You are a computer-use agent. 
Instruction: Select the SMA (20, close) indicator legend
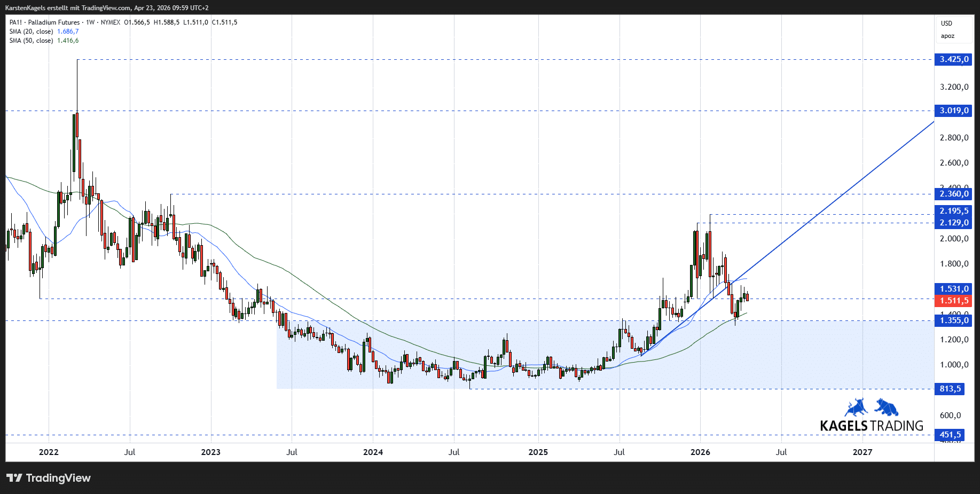coord(31,32)
